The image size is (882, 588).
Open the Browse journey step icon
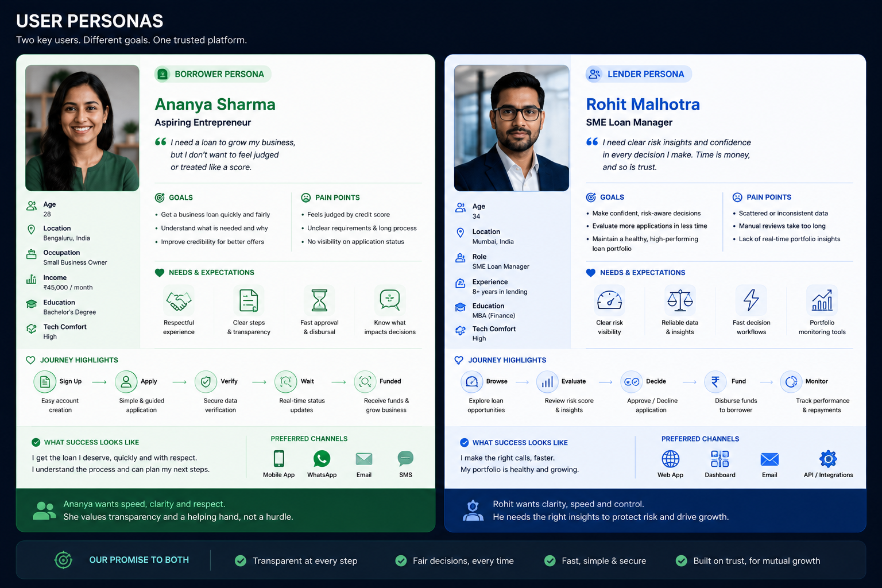[471, 382]
